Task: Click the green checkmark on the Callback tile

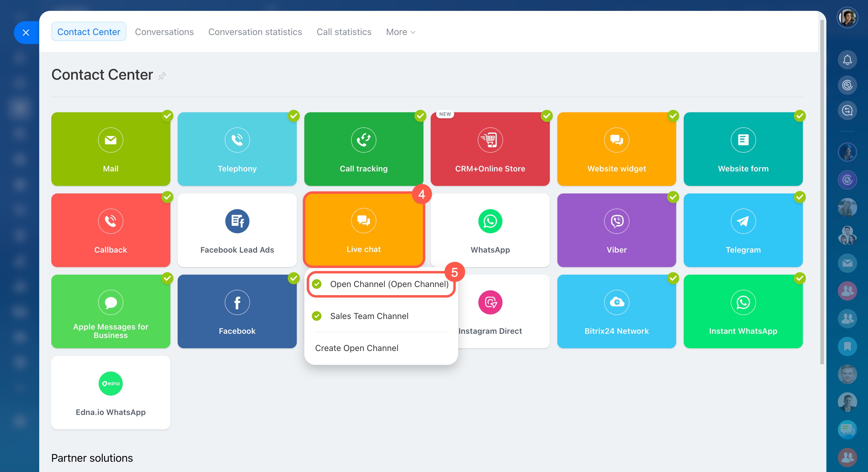Action: click(x=167, y=197)
